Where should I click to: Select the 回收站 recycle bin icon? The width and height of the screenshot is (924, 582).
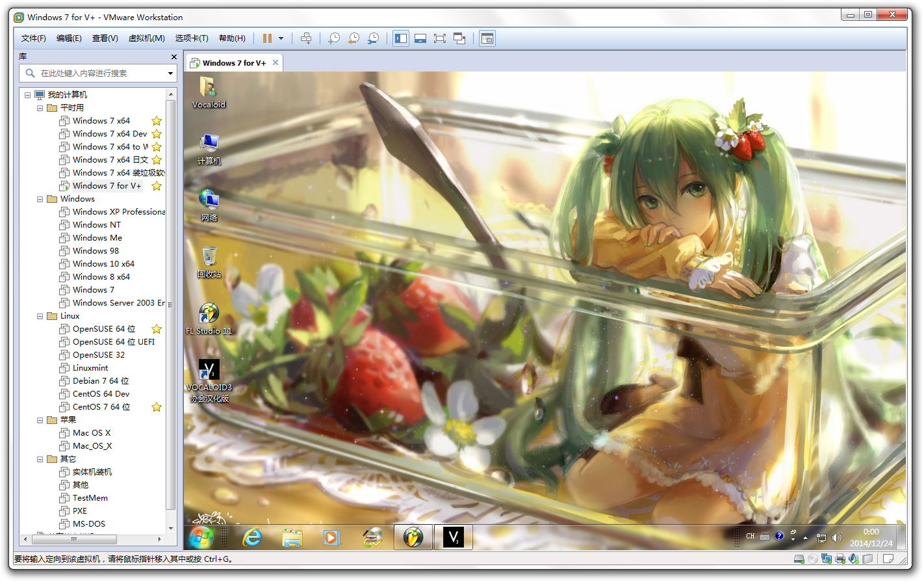[209, 261]
